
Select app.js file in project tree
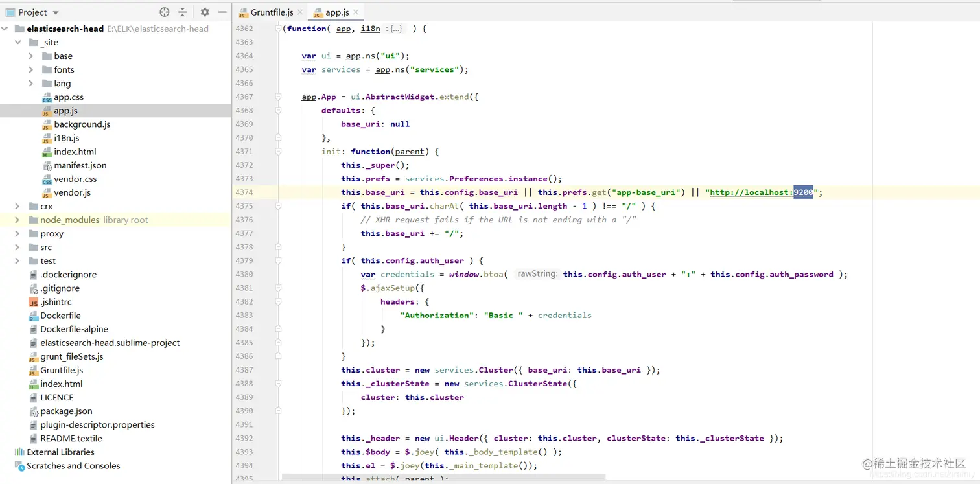click(x=65, y=111)
